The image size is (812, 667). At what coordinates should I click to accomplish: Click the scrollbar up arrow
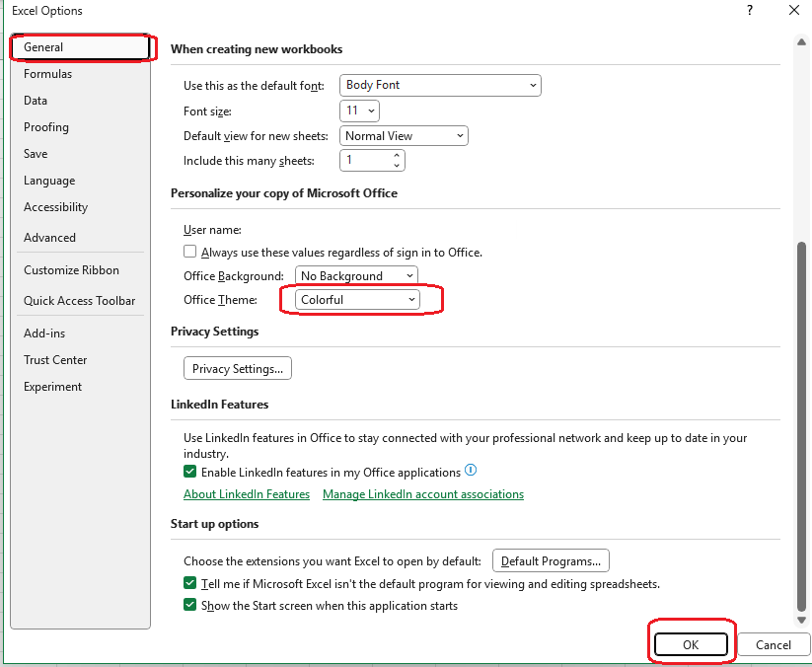pos(802,42)
